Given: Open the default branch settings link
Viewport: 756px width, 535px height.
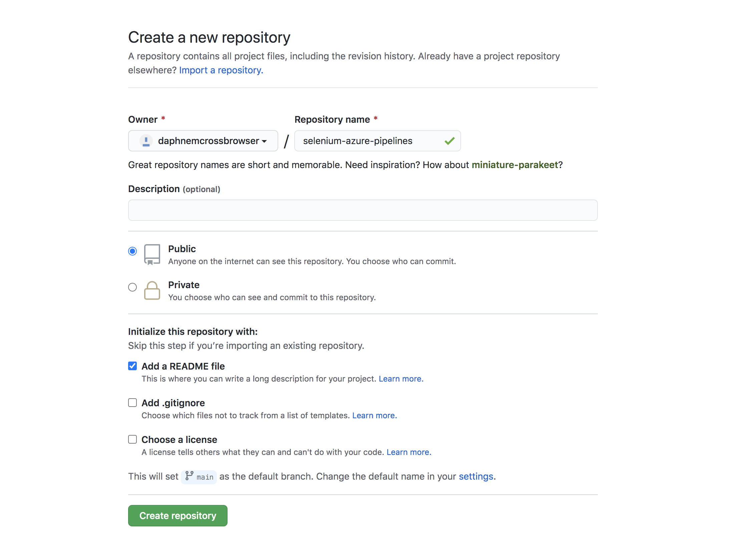Looking at the screenshot, I should [477, 477].
